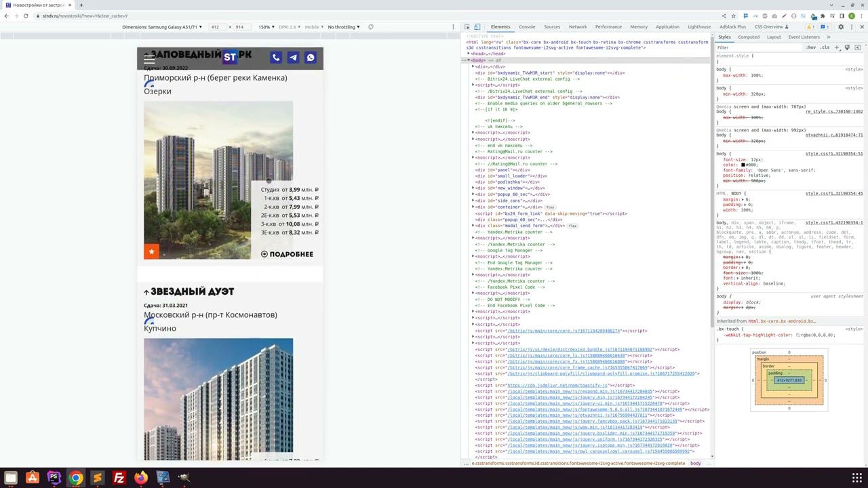Click the first apartment complex photo
The image size is (868, 488).
click(x=218, y=180)
